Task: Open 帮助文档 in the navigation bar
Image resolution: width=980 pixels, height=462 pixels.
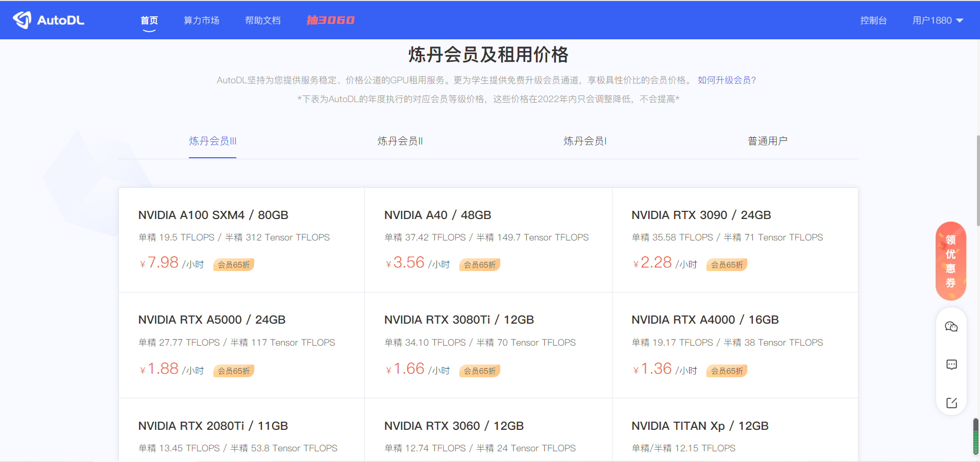Action: pos(263,20)
